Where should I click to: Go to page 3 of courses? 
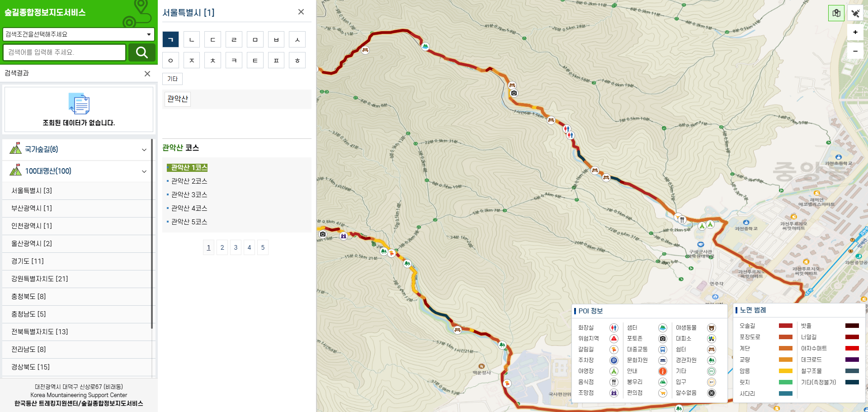236,247
